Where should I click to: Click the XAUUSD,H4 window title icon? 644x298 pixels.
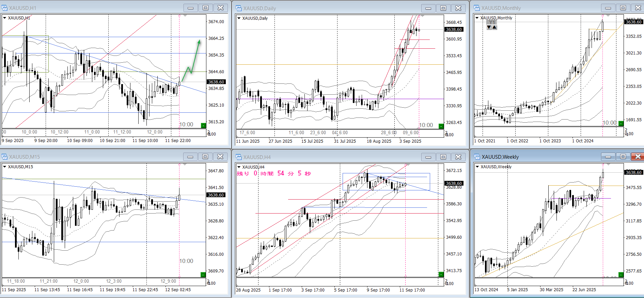coord(239,157)
